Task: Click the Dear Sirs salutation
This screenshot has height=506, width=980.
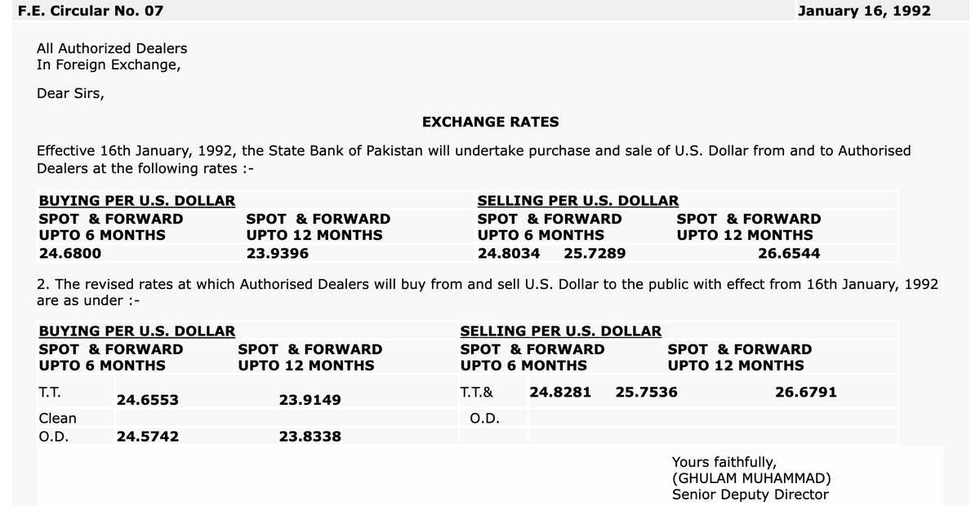Action: point(70,93)
